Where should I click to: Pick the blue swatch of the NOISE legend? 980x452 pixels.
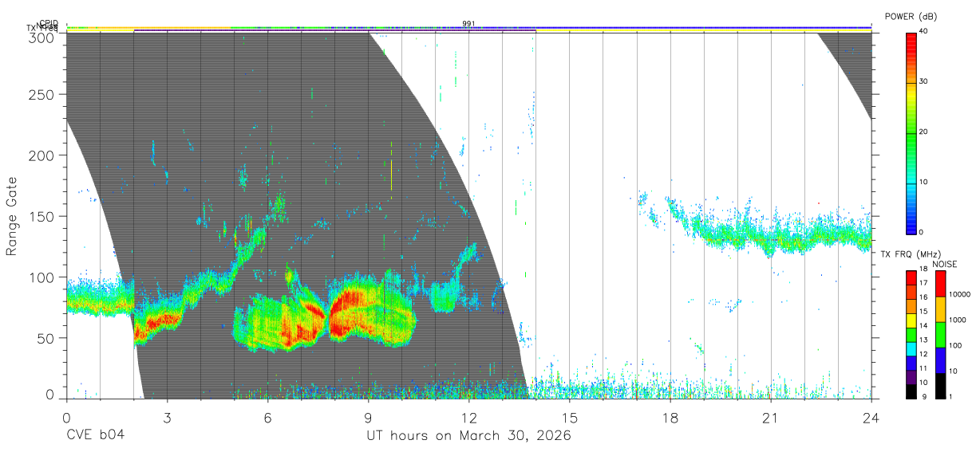pos(940,360)
